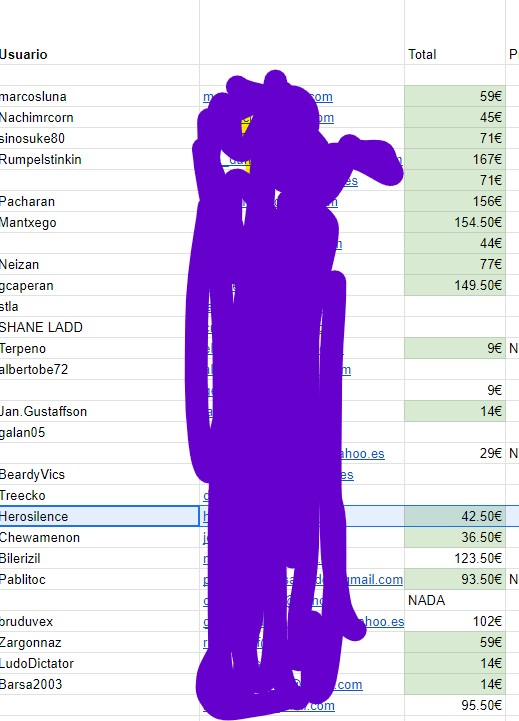Image resolution: width=519 pixels, height=721 pixels.
Task: Click the 'marcosluna' username cell
Action: point(99,97)
